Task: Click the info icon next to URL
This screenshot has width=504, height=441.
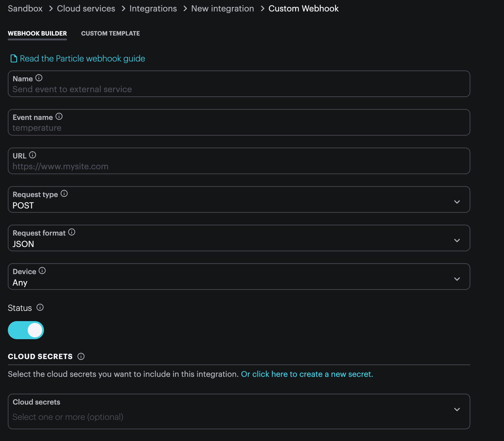Action: (x=33, y=155)
